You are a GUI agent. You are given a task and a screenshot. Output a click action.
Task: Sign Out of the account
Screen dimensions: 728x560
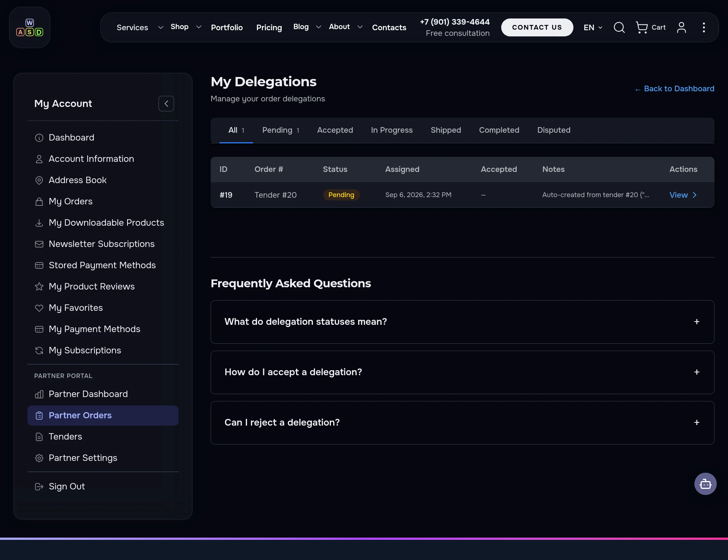103,486
